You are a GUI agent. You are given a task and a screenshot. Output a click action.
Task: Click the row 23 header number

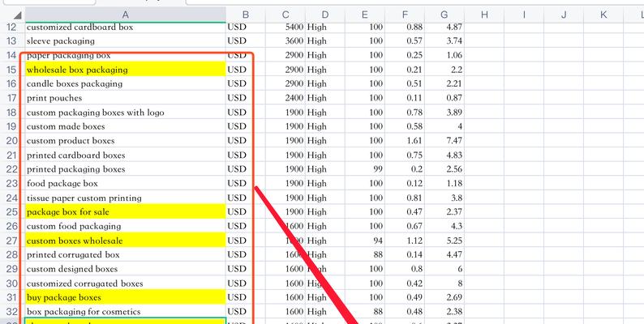[x=11, y=184]
